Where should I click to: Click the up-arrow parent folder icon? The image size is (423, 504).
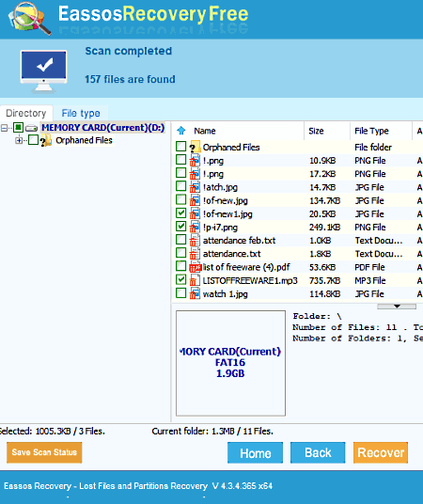(x=181, y=131)
